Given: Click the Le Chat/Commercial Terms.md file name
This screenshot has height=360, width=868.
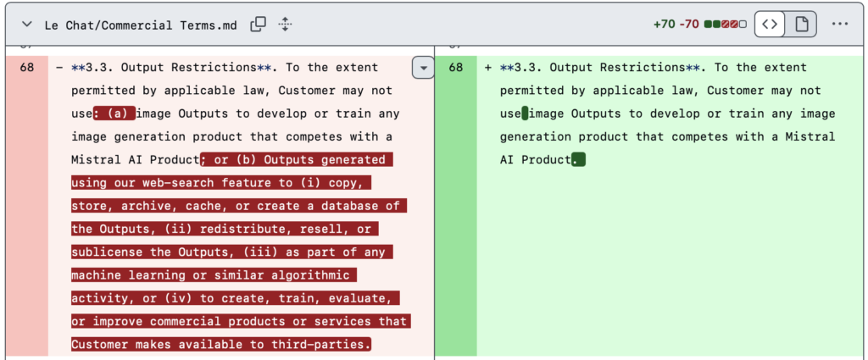Looking at the screenshot, I should click(x=141, y=25).
